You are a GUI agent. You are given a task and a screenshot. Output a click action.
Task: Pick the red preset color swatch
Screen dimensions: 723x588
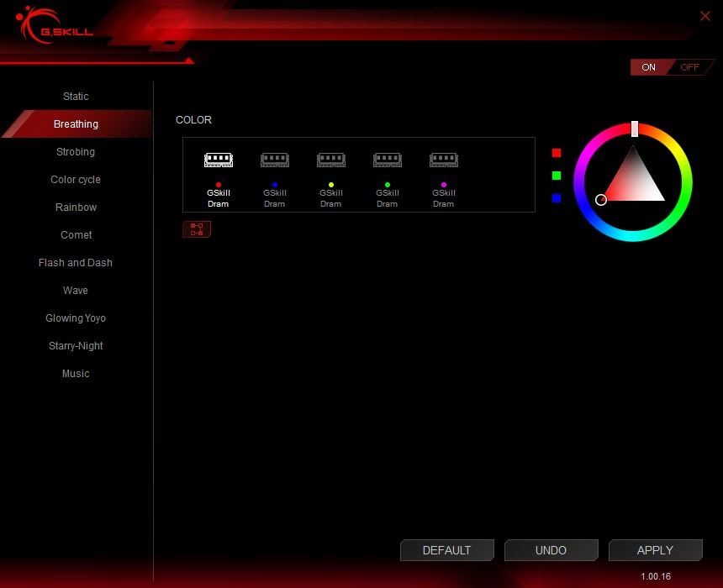(x=557, y=153)
